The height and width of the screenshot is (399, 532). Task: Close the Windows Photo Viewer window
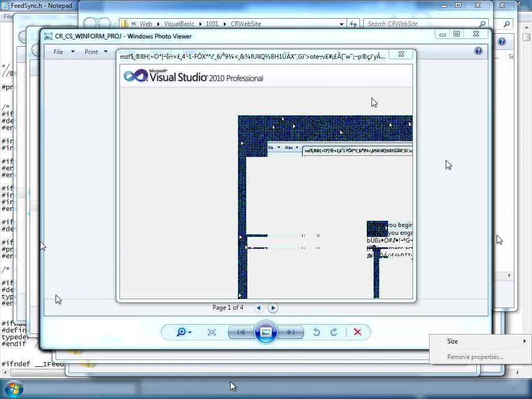(476, 34)
